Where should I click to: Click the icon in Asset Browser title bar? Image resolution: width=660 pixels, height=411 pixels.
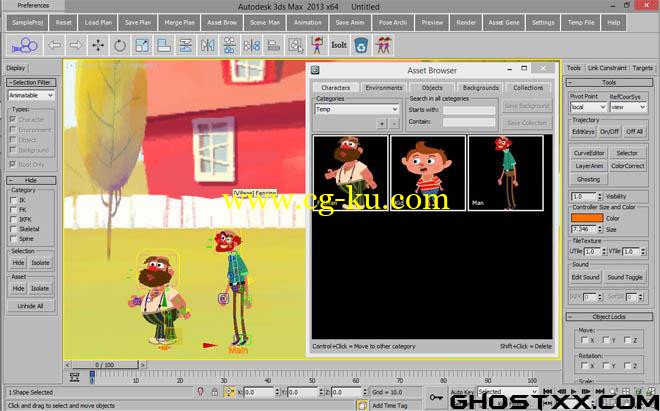[x=315, y=70]
